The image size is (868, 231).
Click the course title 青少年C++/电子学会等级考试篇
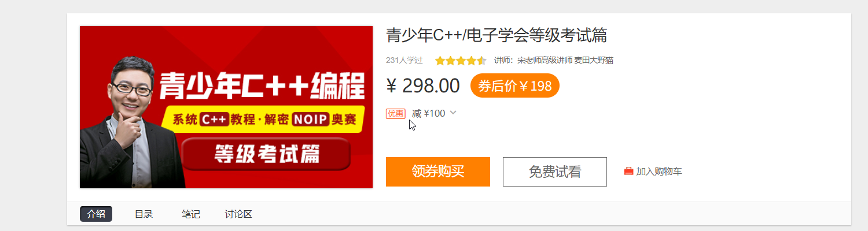[496, 36]
